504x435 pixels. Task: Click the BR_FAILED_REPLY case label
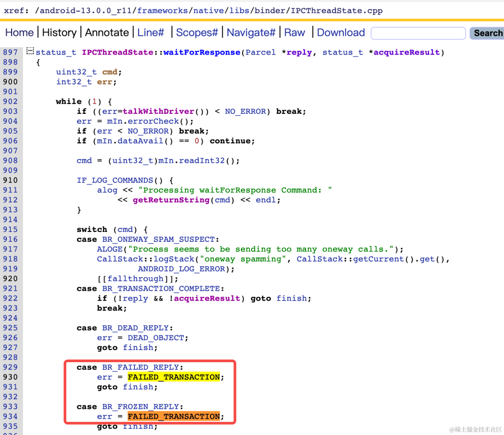pos(140,367)
